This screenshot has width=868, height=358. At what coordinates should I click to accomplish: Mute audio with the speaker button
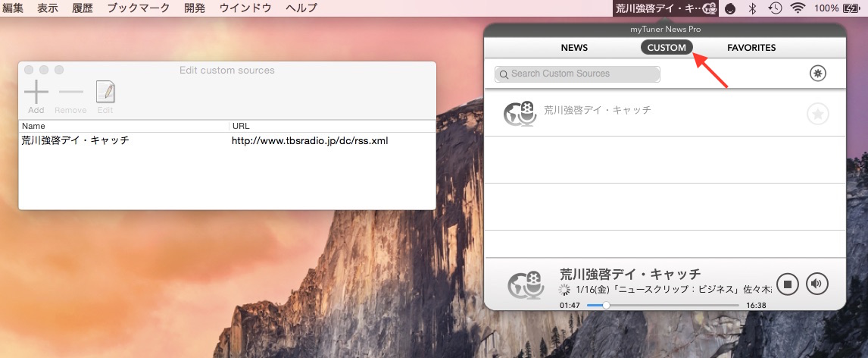pos(817,284)
